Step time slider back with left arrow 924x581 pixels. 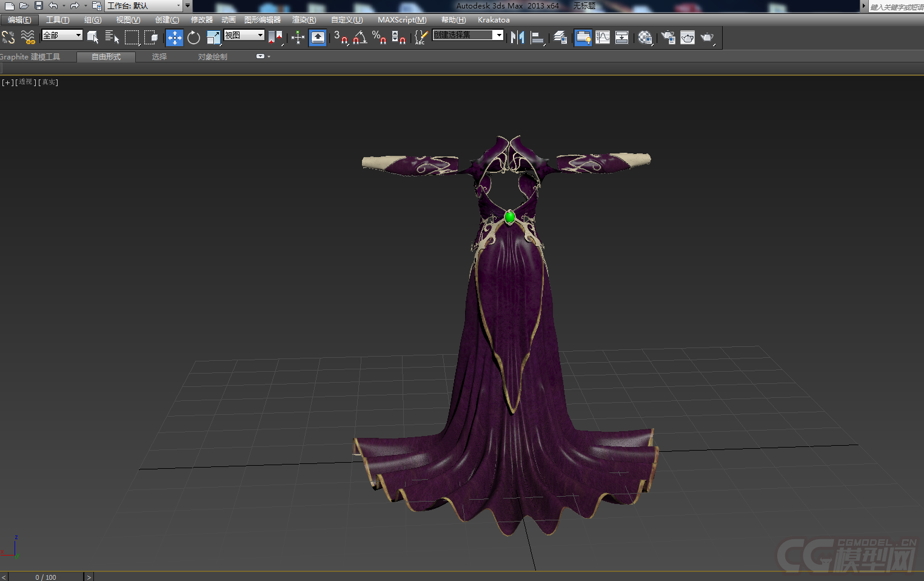pos(4,577)
